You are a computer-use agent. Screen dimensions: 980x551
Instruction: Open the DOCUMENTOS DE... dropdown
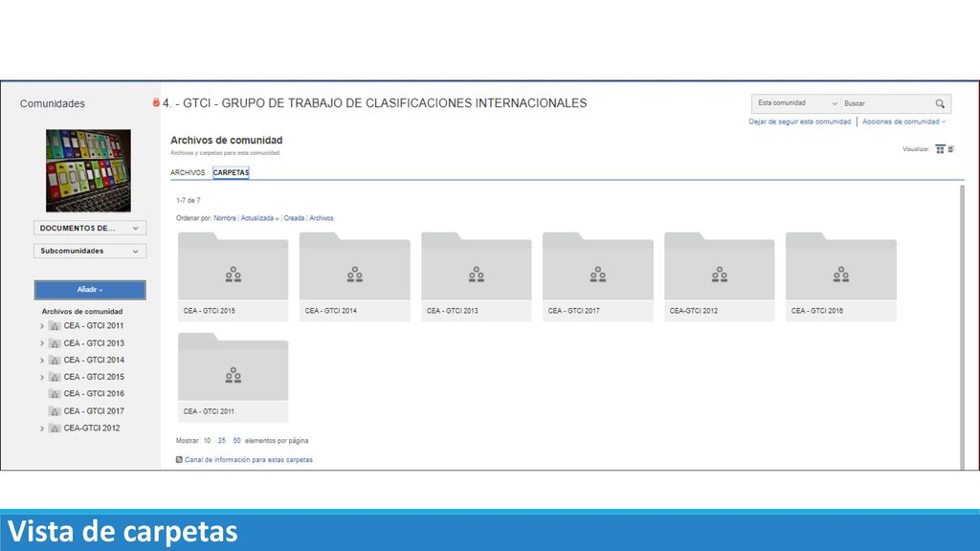pyautogui.click(x=90, y=228)
